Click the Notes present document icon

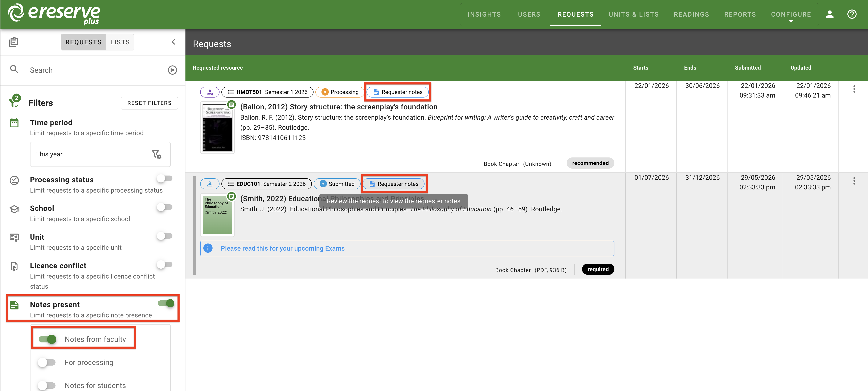[x=14, y=305]
